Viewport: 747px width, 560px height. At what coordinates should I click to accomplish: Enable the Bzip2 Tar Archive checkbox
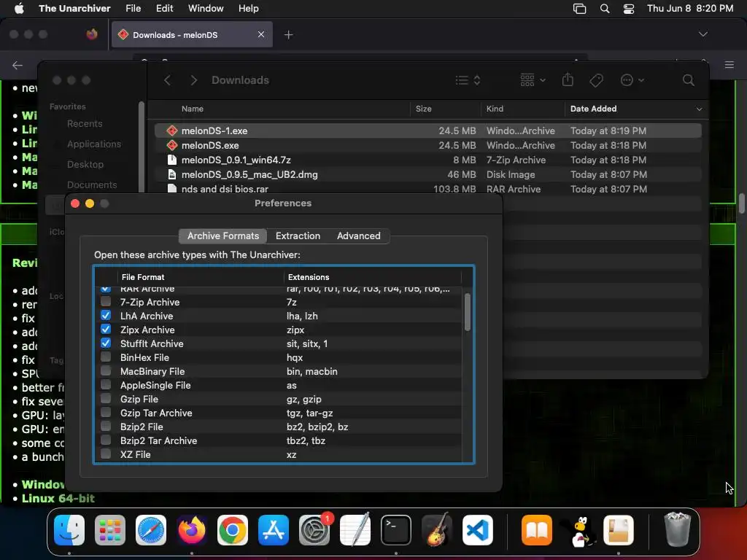click(x=106, y=440)
